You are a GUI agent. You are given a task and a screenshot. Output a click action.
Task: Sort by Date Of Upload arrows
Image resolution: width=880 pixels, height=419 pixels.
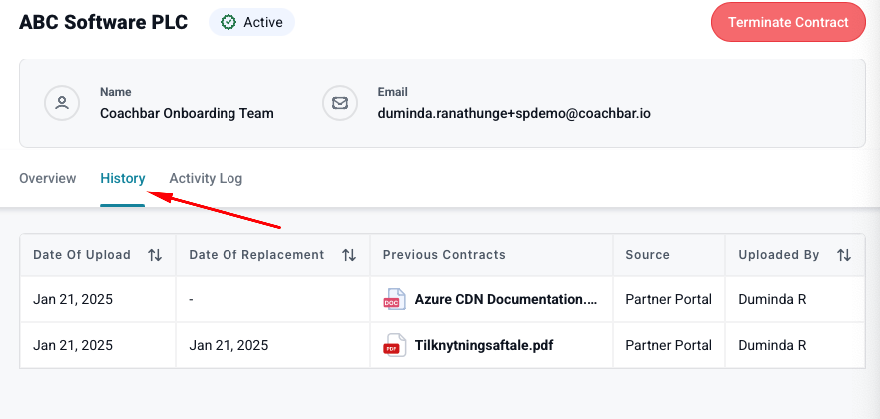click(155, 255)
